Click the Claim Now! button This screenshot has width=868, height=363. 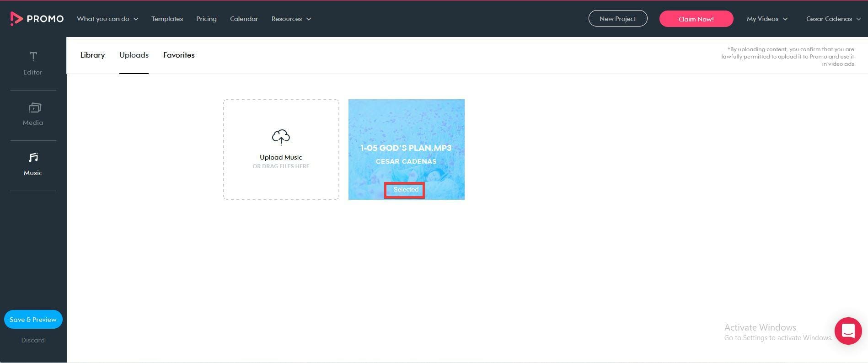click(696, 19)
